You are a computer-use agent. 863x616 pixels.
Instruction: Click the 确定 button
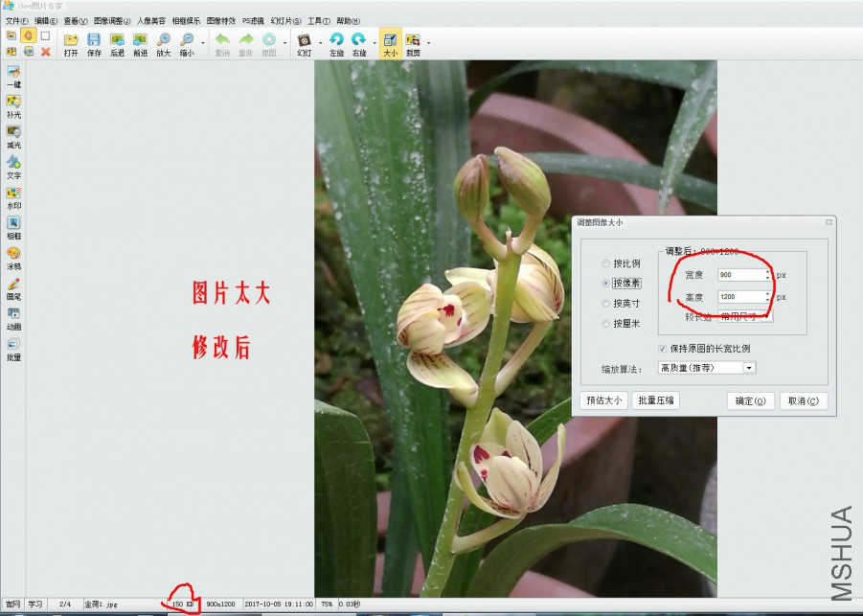(749, 400)
